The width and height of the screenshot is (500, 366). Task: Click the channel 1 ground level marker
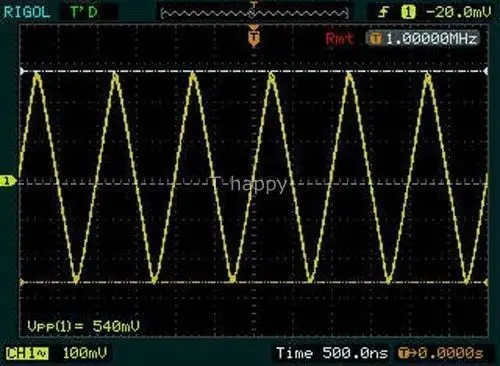point(7,181)
